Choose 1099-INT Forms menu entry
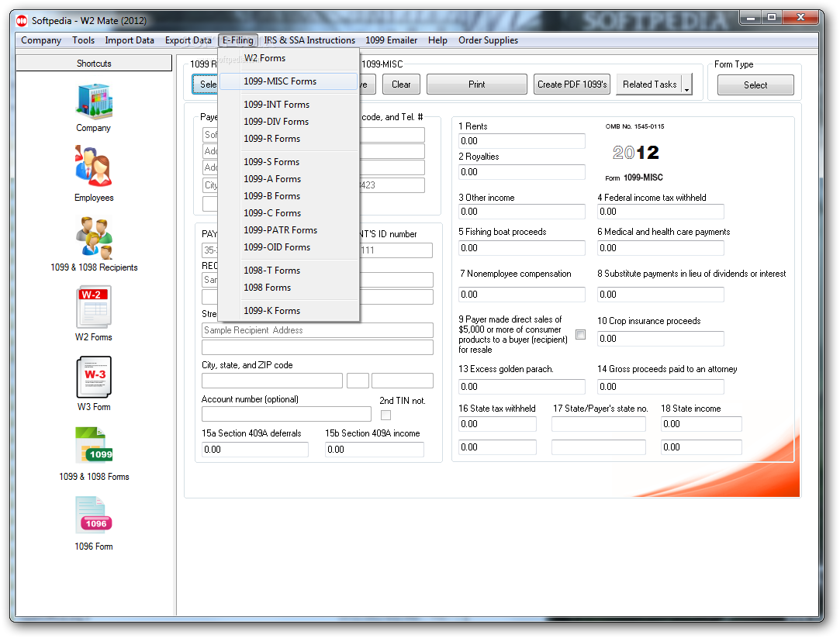 pos(289,105)
